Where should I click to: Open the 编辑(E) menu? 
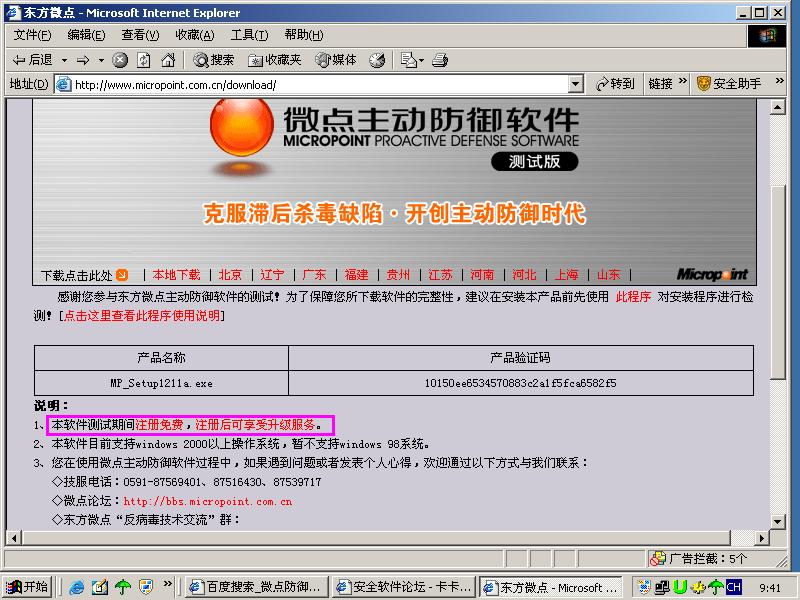86,35
